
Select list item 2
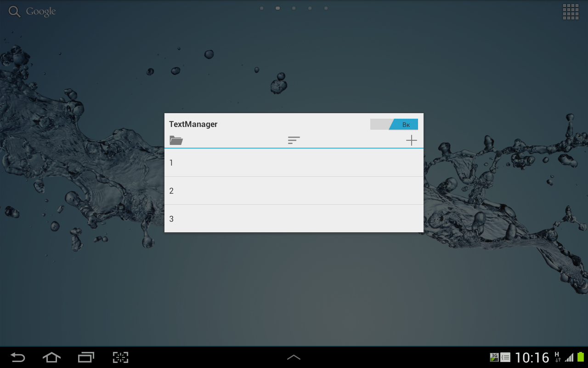coord(294,190)
